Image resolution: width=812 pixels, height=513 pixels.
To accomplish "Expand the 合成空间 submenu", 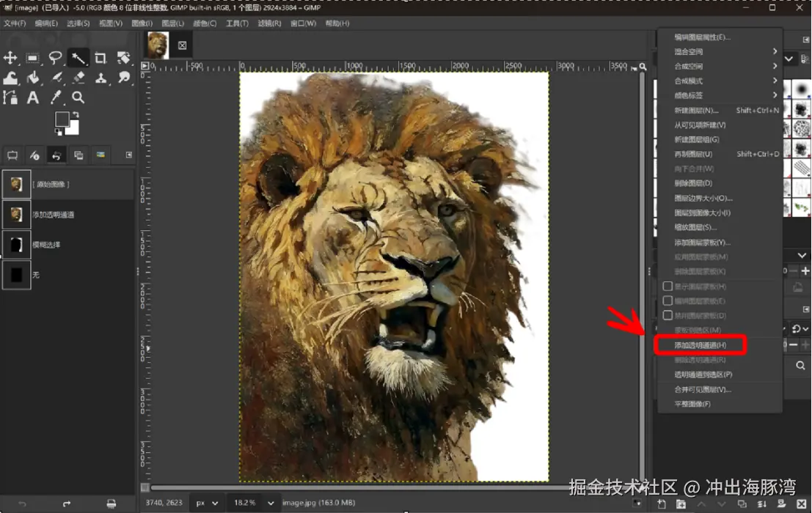I will [x=720, y=66].
